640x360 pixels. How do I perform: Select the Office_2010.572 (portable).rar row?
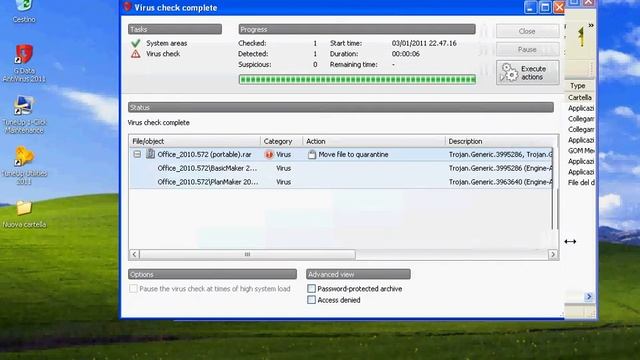(x=341, y=155)
